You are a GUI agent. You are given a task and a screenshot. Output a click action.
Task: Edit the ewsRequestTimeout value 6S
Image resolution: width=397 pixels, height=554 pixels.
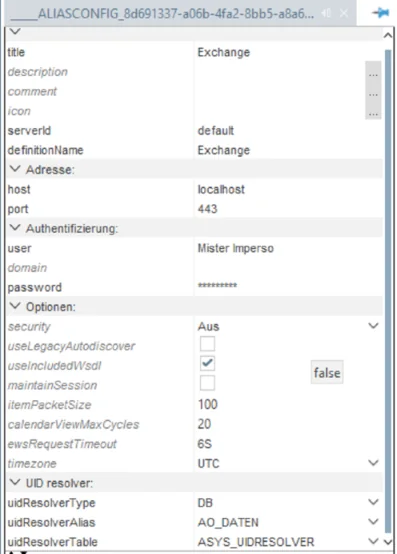288,443
